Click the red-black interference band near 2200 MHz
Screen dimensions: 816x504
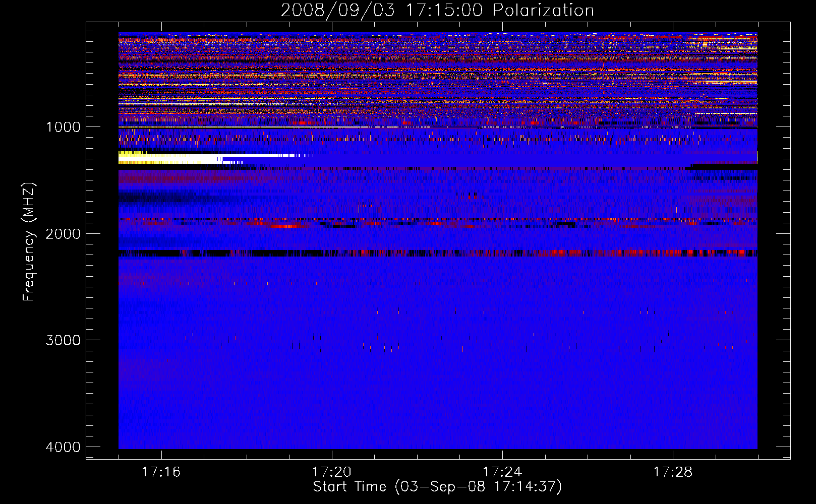438,253
